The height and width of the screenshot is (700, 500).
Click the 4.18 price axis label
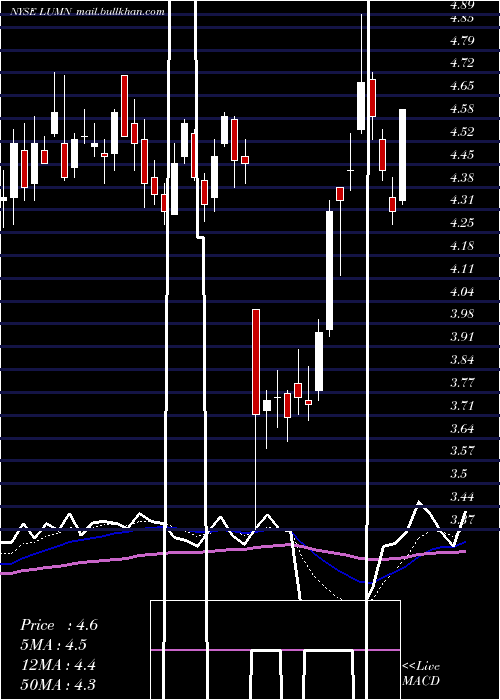point(462,246)
